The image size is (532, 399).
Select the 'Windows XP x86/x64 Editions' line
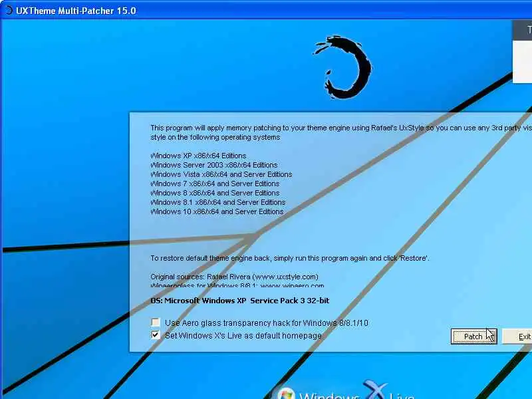pyautogui.click(x=198, y=156)
